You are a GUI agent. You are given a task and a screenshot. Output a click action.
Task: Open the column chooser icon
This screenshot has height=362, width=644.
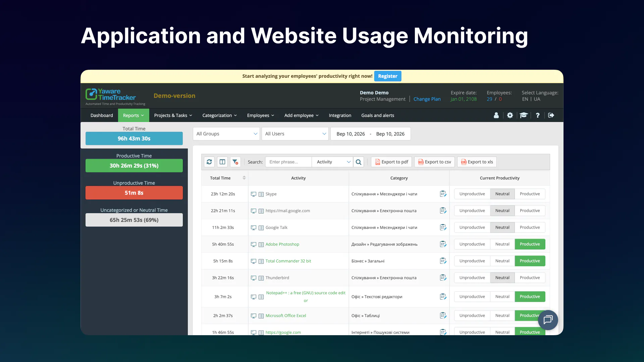click(x=222, y=162)
